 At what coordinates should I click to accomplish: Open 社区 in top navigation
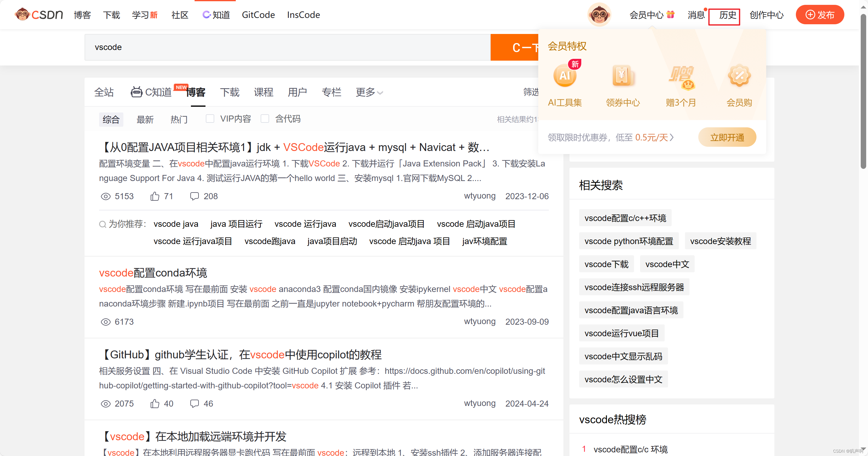(180, 15)
